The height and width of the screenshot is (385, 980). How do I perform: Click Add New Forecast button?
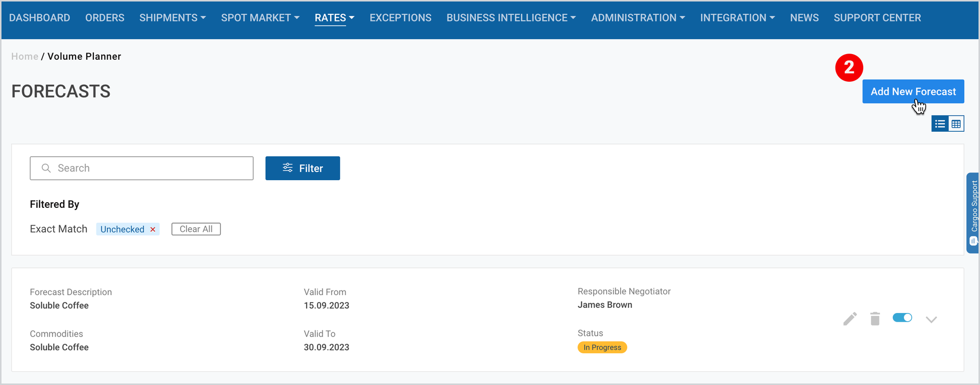point(913,91)
